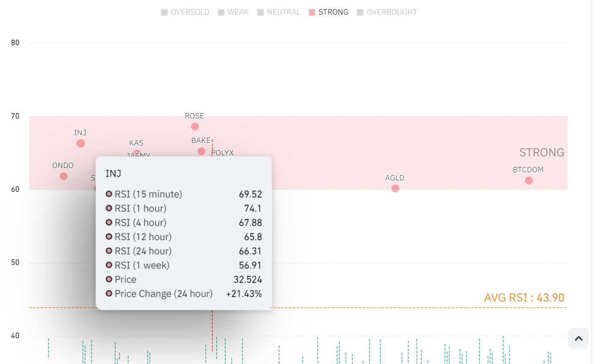Click the AGLD data point dot
This screenshot has width=594, height=364.
[395, 189]
